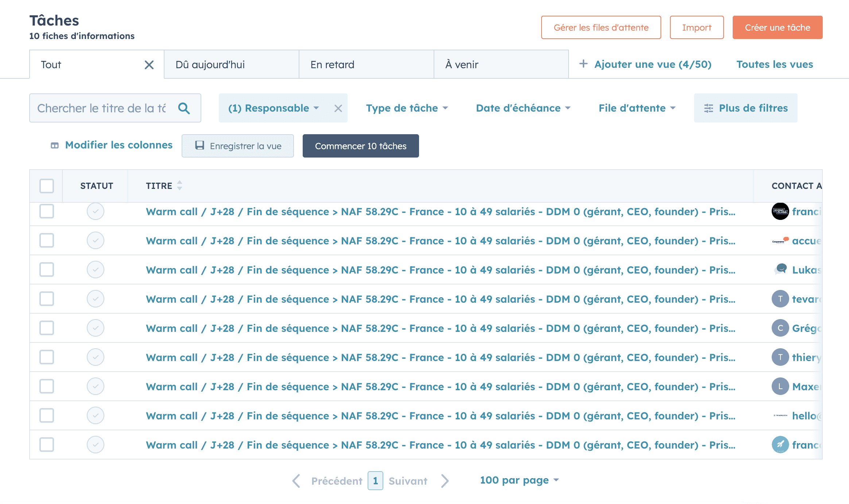Switch to the Dû aujourd'hui tab
The image size is (849, 504).
coord(232,65)
